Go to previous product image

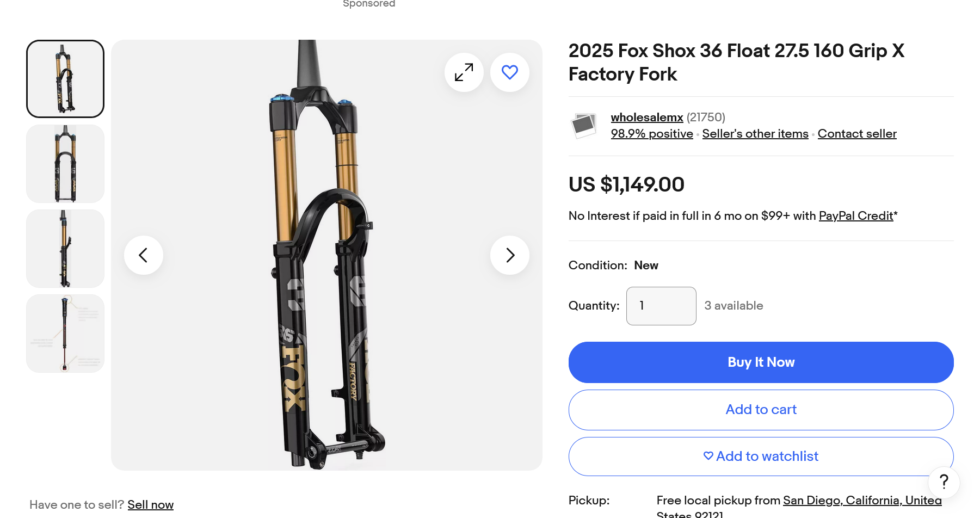coord(144,255)
